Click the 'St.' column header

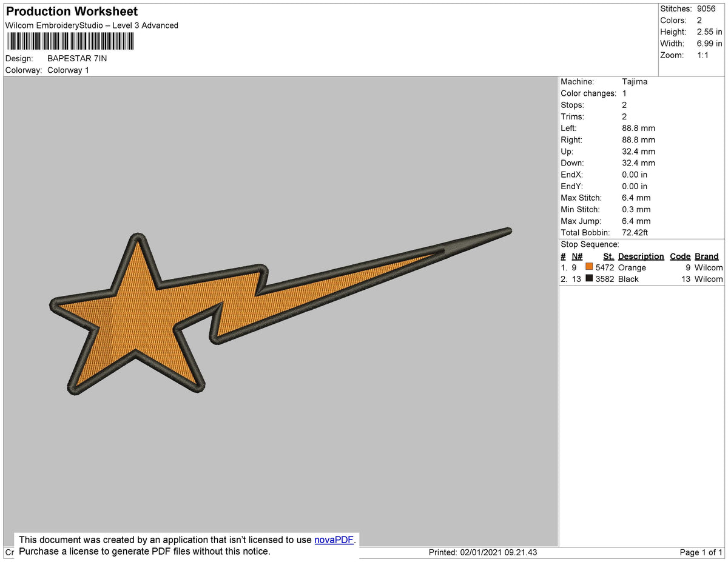point(608,256)
